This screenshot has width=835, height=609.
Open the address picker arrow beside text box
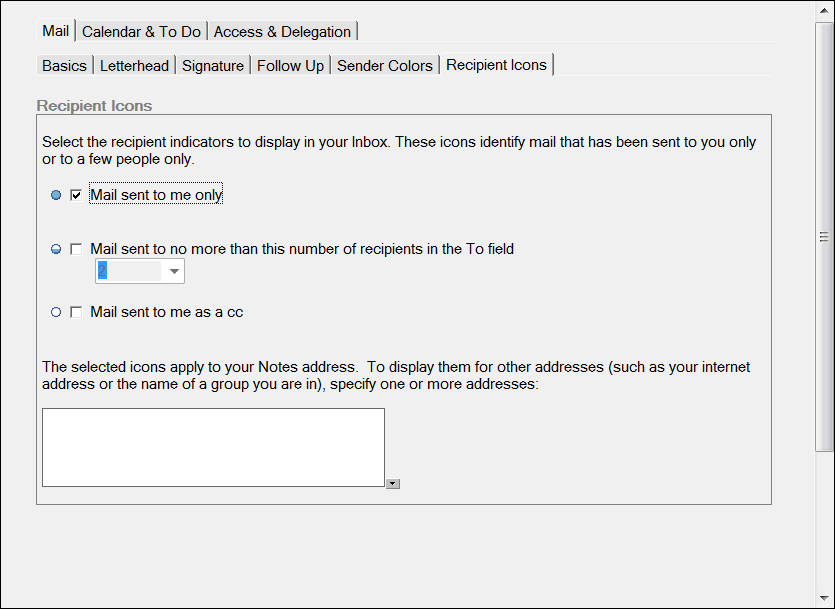tap(393, 483)
